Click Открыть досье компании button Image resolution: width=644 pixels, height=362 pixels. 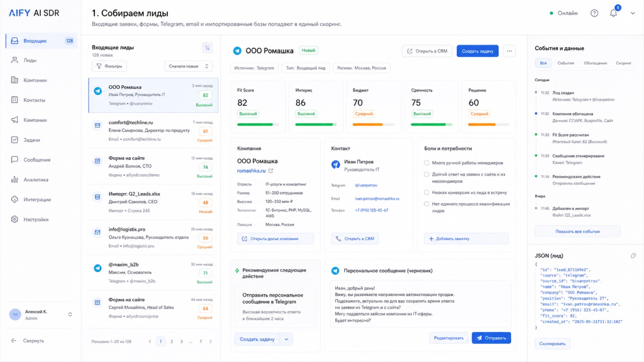(275, 239)
